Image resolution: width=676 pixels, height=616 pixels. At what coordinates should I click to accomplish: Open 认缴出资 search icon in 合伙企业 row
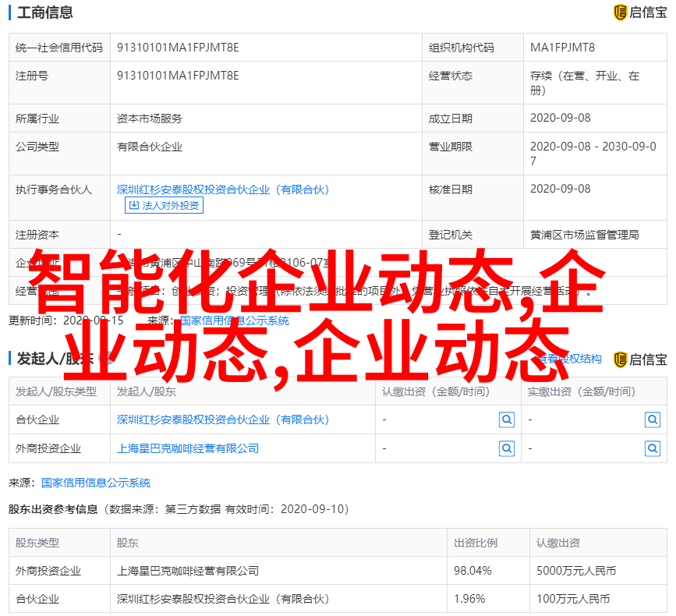(507, 420)
